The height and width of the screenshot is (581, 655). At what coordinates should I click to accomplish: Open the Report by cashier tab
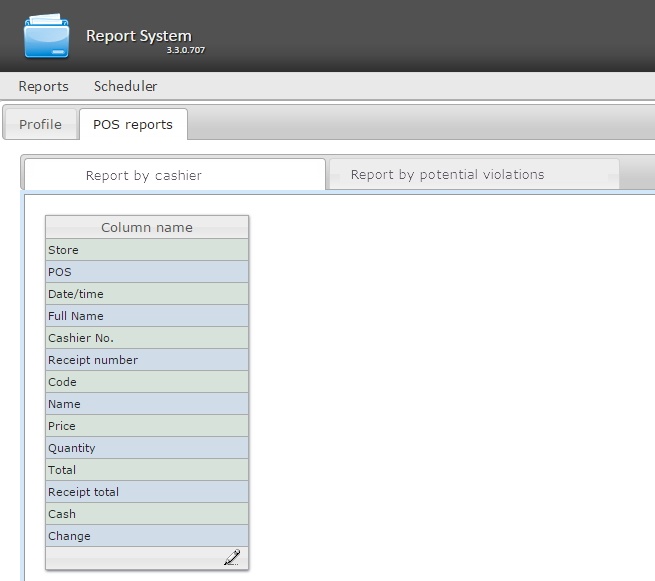tap(144, 175)
